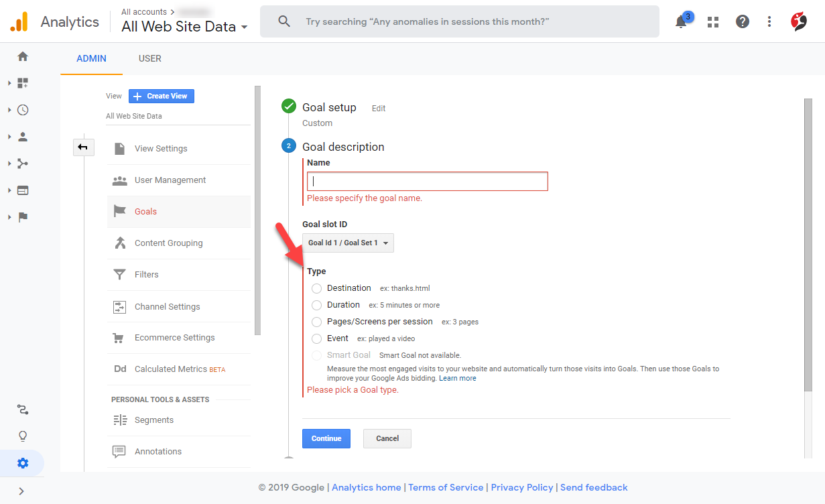Open the Goal Id 1 / Goal Set 1 dropdown
This screenshot has width=825, height=504.
tap(348, 243)
